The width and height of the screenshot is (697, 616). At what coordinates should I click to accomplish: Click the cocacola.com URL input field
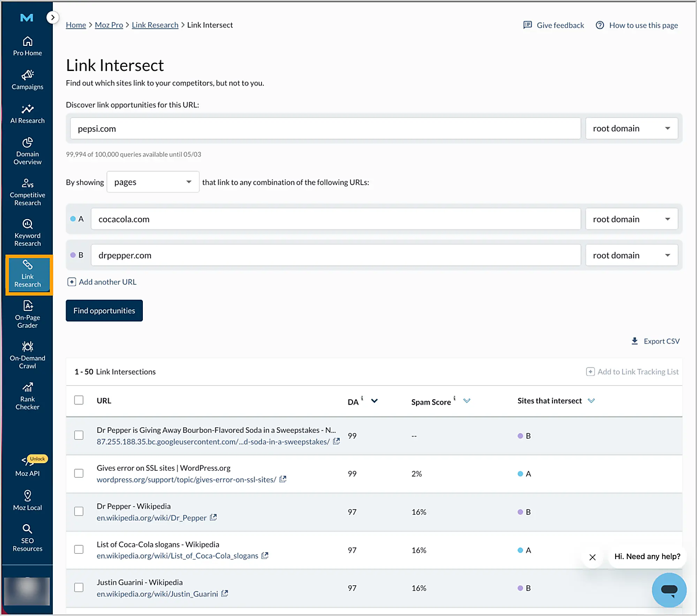click(336, 219)
